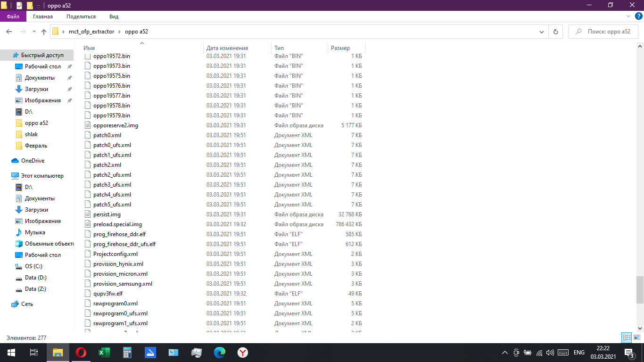The width and height of the screenshot is (644, 362).
Task: Refresh the folder view
Action: click(x=555, y=32)
